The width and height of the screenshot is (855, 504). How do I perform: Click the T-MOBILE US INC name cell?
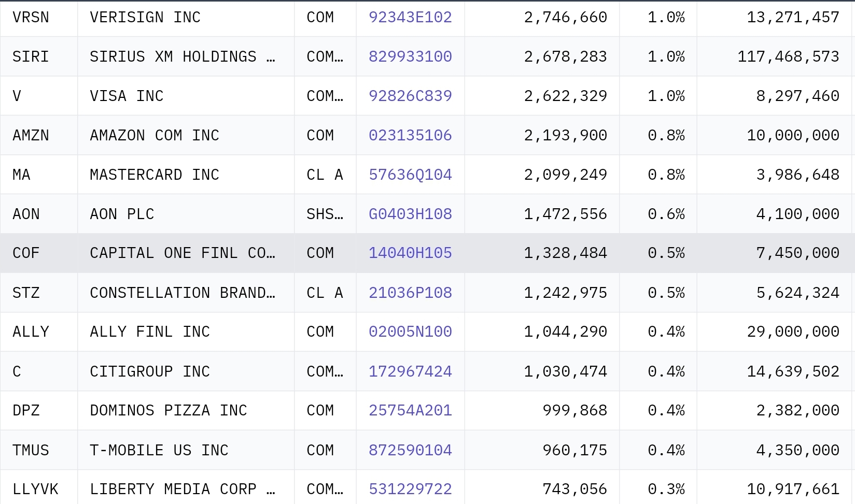[x=186, y=450]
